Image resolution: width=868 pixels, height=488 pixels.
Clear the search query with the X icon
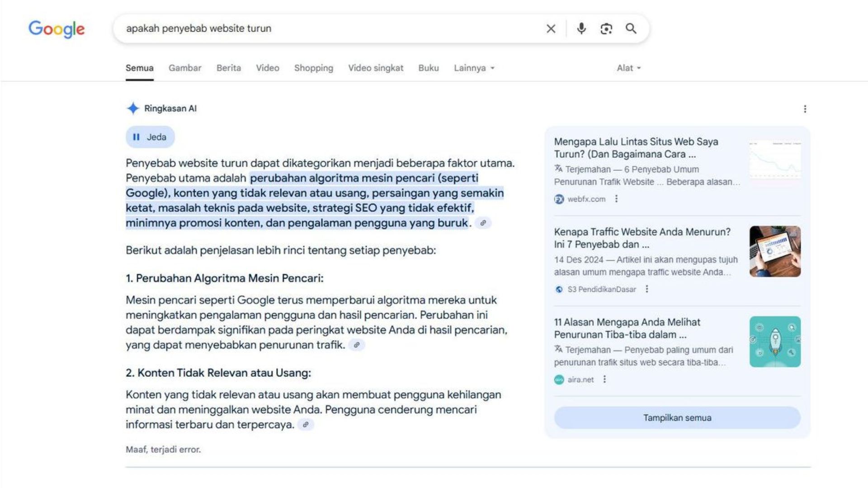pyautogui.click(x=551, y=28)
